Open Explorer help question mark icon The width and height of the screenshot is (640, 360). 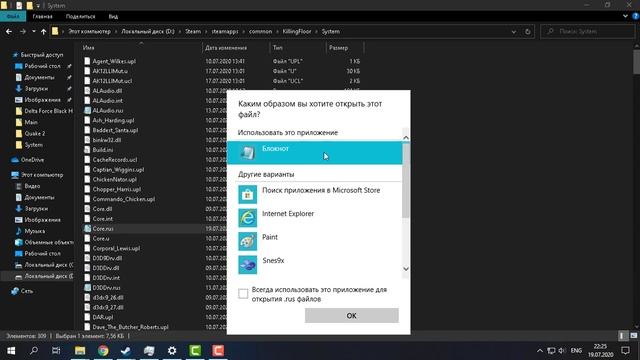(636, 16)
